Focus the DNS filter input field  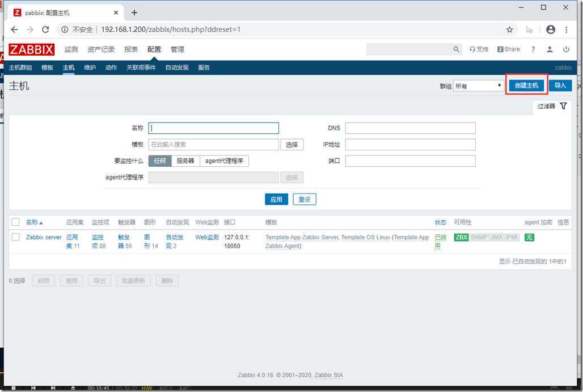click(411, 128)
